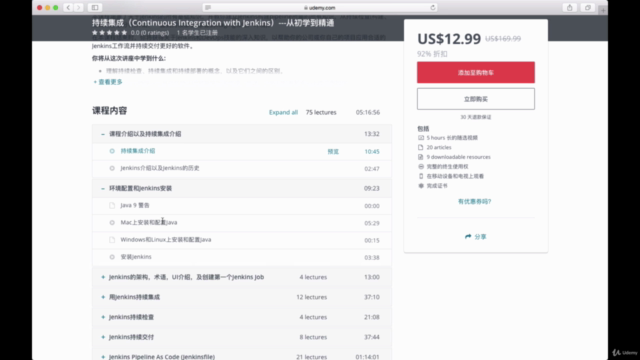The image size is (640, 360).
Task: Click the star rating icons
Action: click(x=109, y=33)
